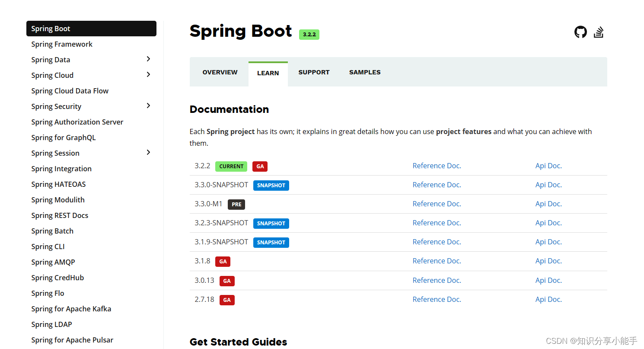644x349 pixels.
Task: Open the SUPPORT tab
Action: (x=314, y=72)
